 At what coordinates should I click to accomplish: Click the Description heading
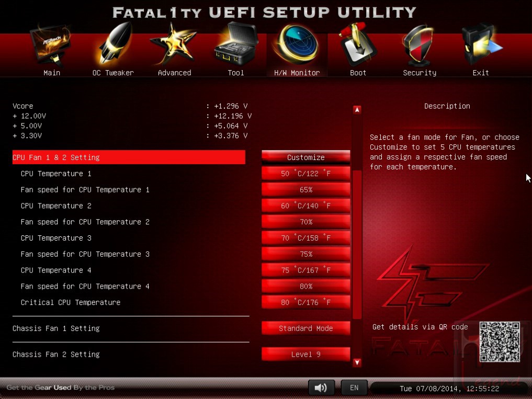tap(447, 106)
